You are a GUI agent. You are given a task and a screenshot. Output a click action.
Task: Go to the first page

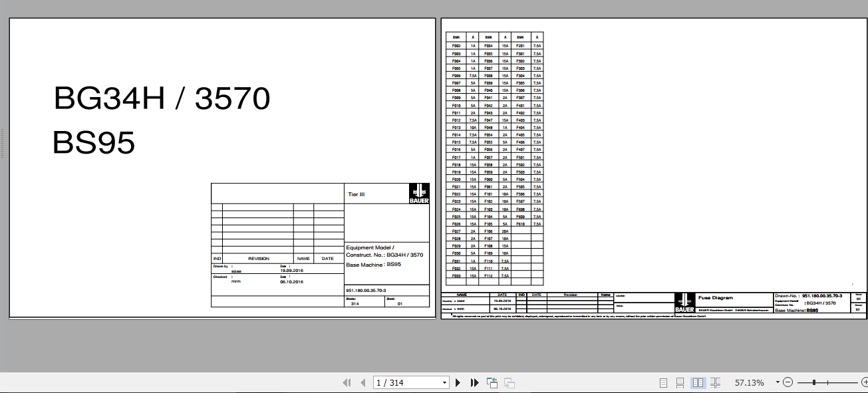347,382
